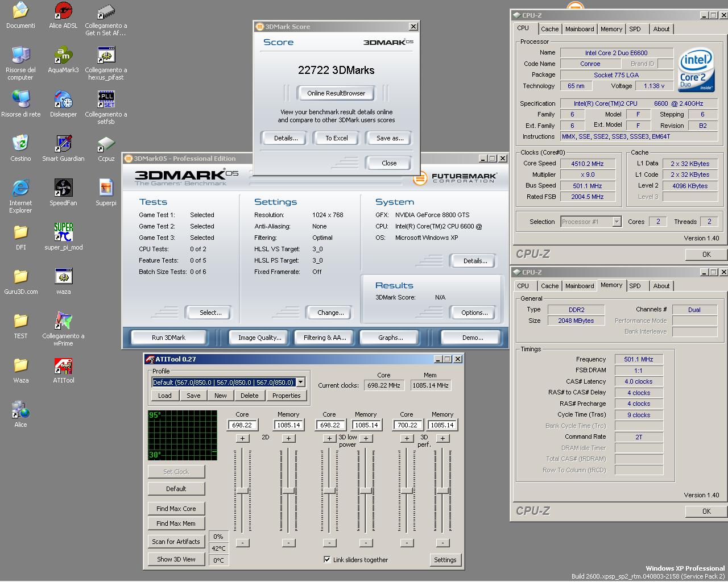Launch Diskeeper desktop icon
Viewport: 728px width, 582px height.
[x=63, y=104]
